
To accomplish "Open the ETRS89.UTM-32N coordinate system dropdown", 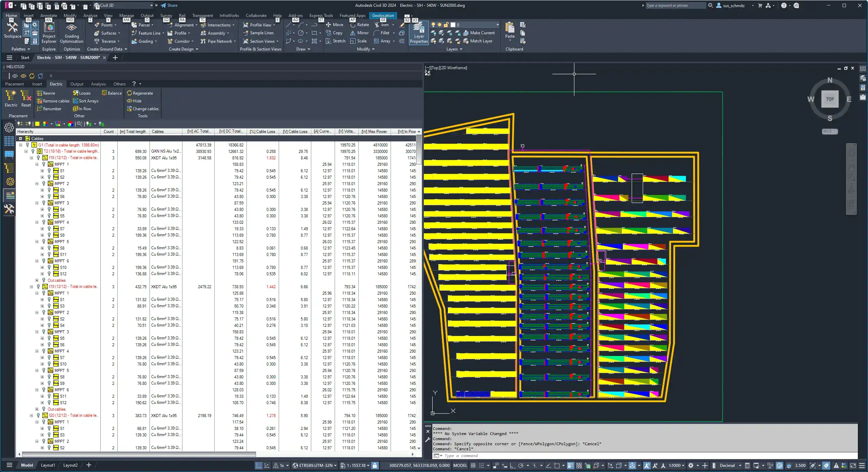I will [x=335, y=465].
